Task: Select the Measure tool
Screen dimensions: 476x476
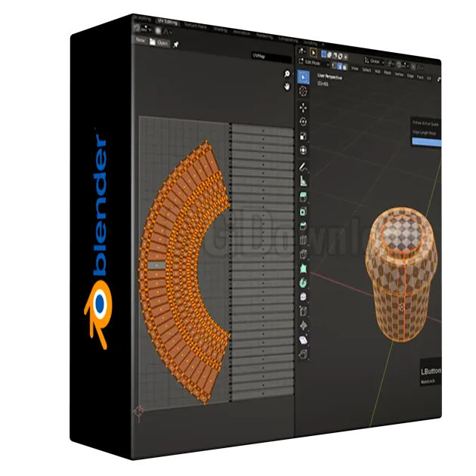Action: (303, 181)
